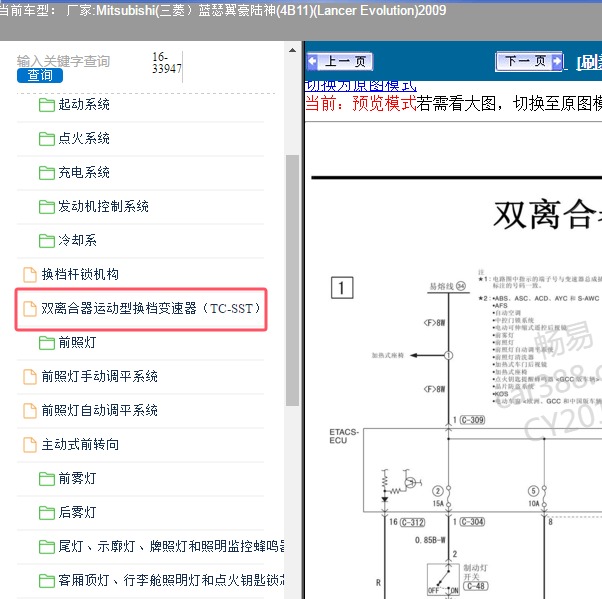Screen dimensions: 602x599
Task: Click the folder icon beside 后雾灯
Action: coord(46,513)
